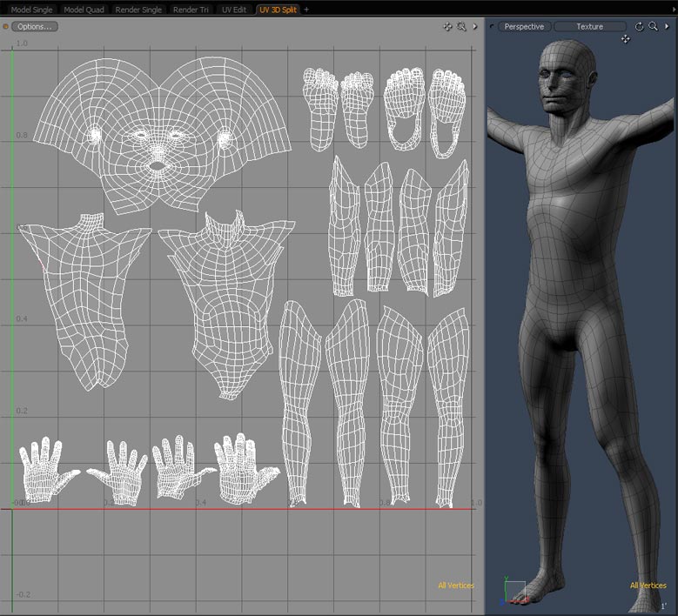Click the '0.2' label on the vertical UV axis
Viewport: 678px width, 616px height.
coord(22,411)
